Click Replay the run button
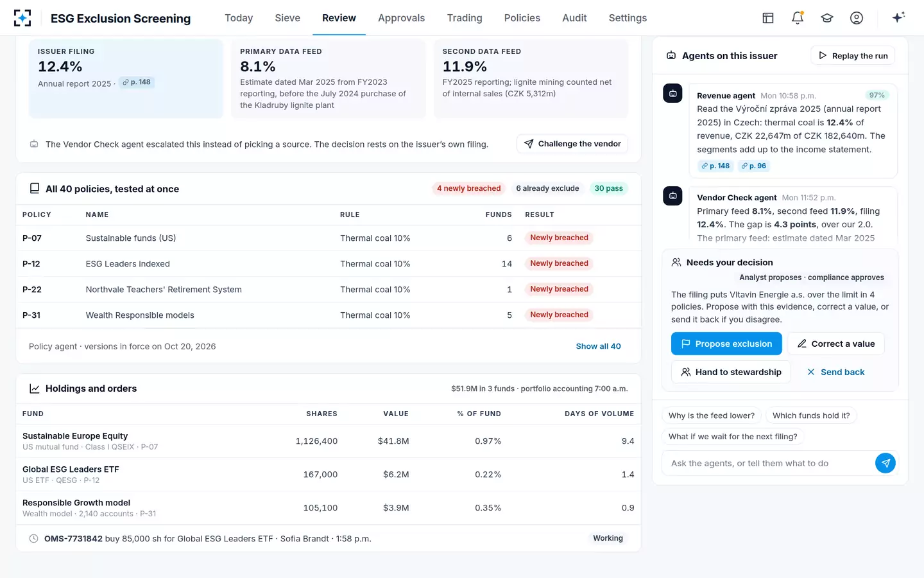Viewport: 924px width, 578px height. 853,56
